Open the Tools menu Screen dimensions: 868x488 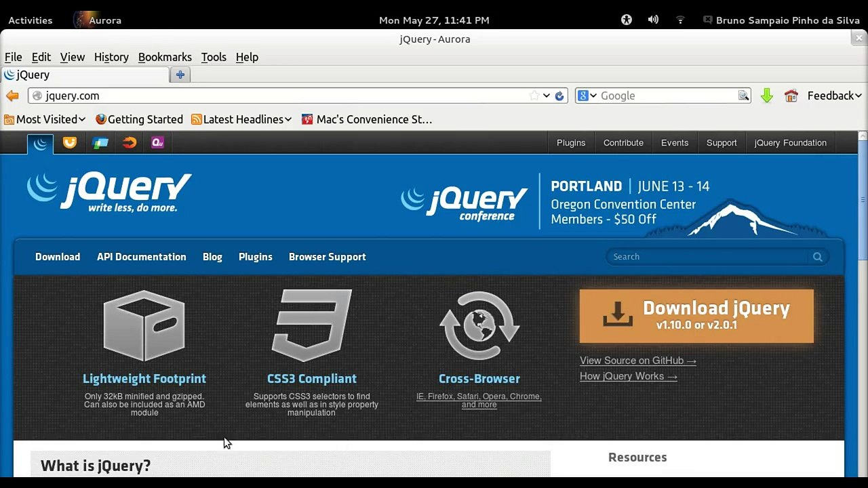pos(214,57)
